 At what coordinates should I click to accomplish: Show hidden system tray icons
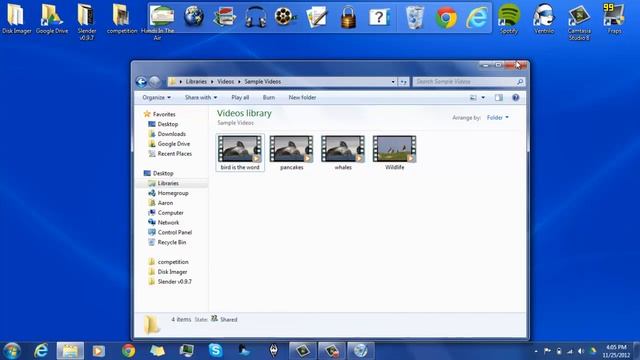click(536, 351)
